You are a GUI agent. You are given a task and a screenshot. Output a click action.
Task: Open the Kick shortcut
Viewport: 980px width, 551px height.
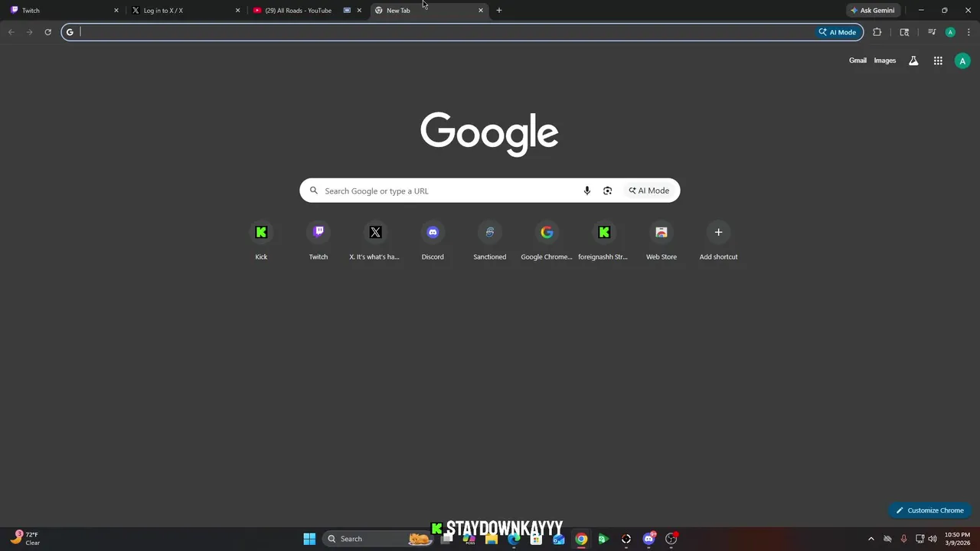click(x=261, y=240)
